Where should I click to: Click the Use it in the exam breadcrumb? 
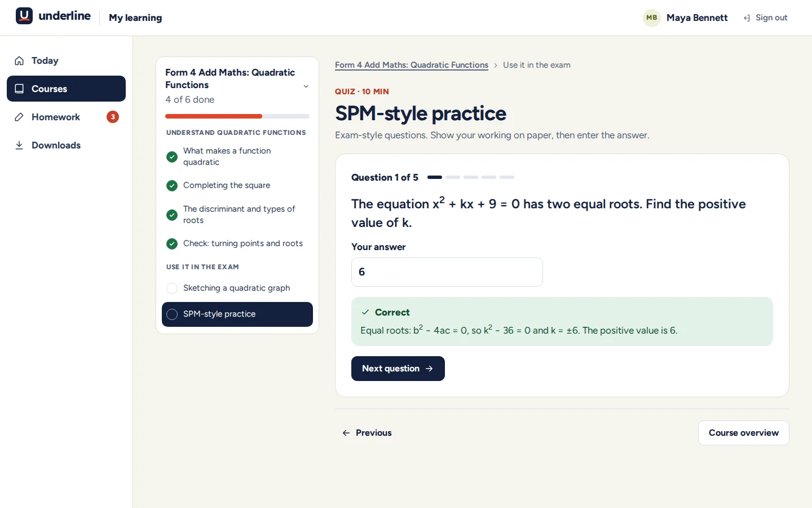pos(537,65)
